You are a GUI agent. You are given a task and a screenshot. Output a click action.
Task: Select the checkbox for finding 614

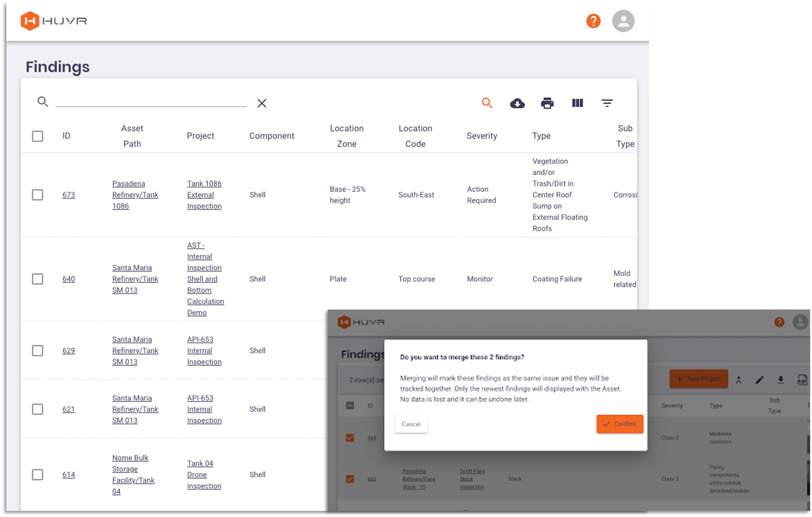37,475
